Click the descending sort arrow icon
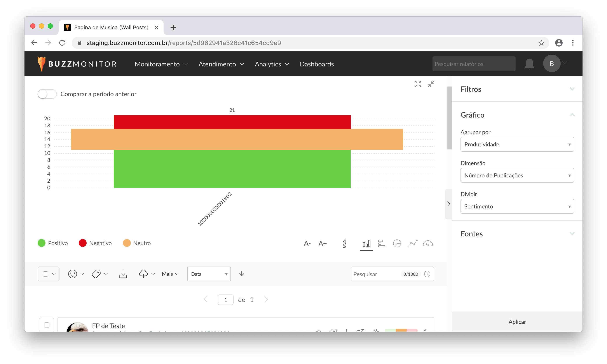 [x=242, y=274]
